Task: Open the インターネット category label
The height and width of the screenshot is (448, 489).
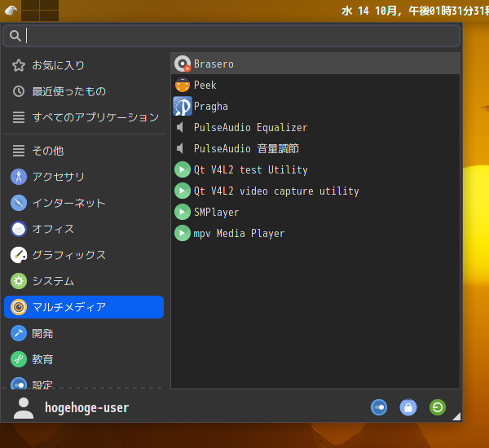Action: tap(69, 204)
